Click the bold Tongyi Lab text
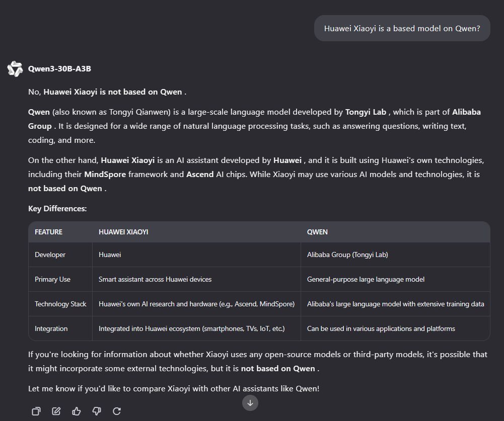 (x=366, y=112)
